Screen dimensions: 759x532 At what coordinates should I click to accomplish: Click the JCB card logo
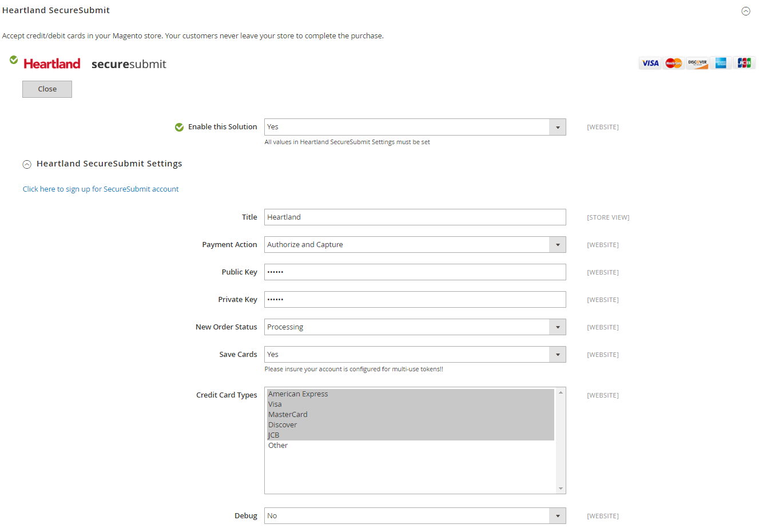(x=744, y=63)
